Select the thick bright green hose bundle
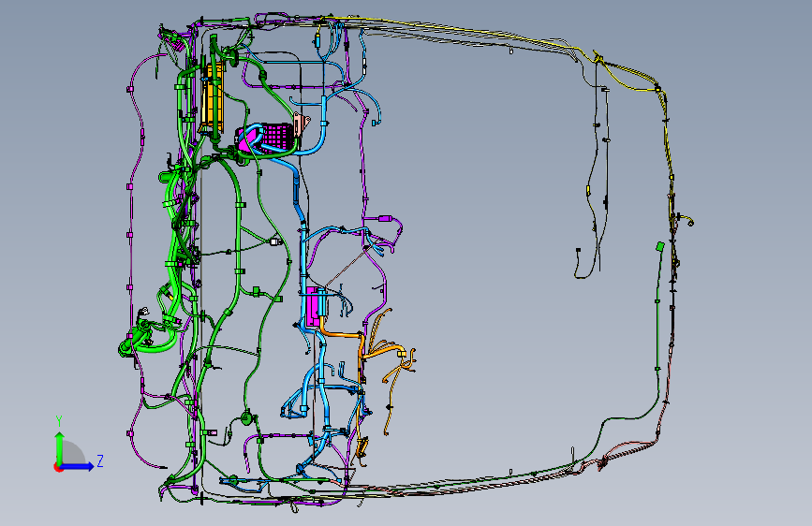This screenshot has width=812, height=526. point(170,264)
